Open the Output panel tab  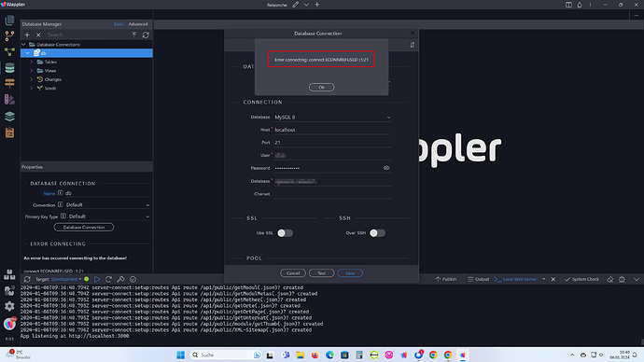[479, 279]
